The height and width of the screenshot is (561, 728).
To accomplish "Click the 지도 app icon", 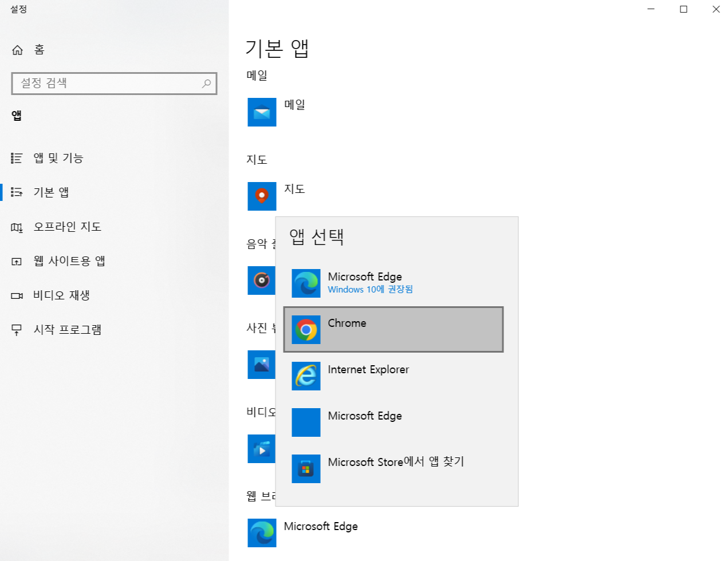I will click(x=262, y=196).
